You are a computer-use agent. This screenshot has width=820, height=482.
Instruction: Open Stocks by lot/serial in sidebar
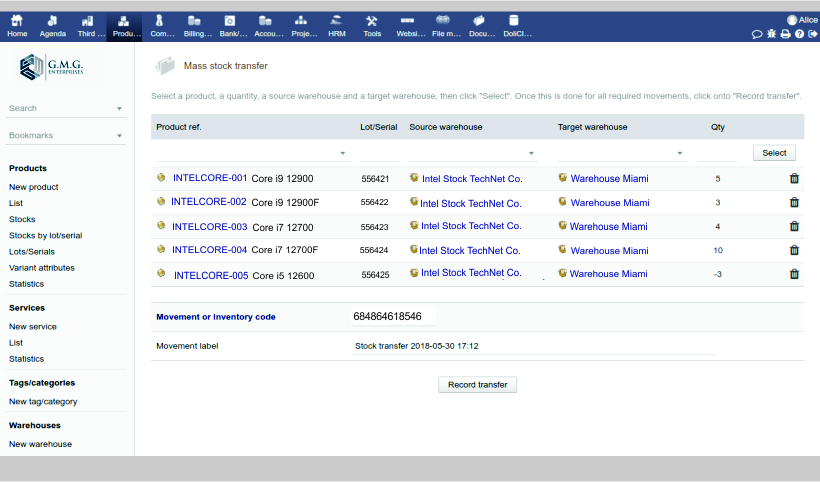[x=45, y=235]
